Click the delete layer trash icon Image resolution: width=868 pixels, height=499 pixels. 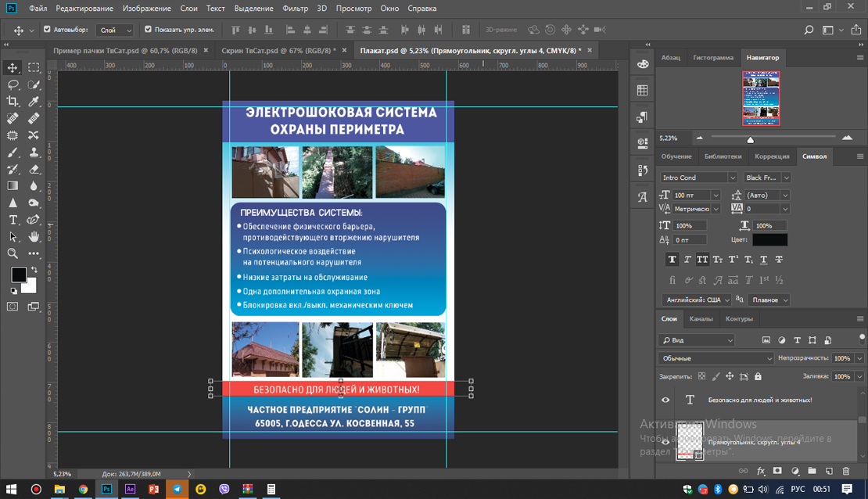tap(845, 471)
